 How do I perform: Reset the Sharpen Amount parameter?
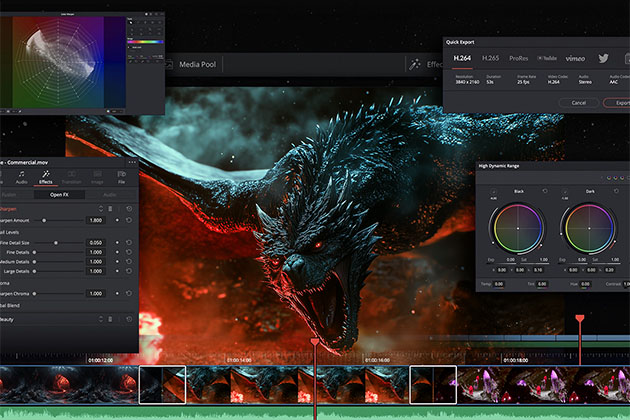pos(129,220)
